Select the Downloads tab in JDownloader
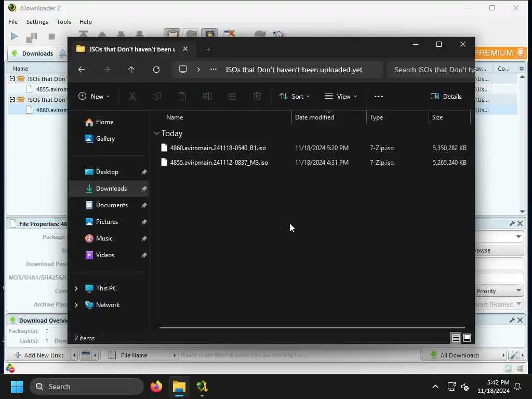The height and width of the screenshot is (399, 532). coord(32,54)
